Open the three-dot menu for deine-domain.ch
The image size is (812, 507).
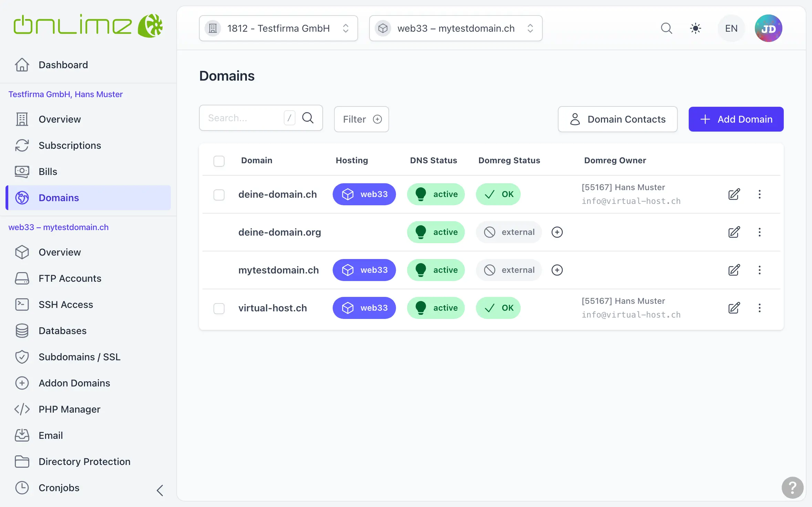pyautogui.click(x=759, y=194)
